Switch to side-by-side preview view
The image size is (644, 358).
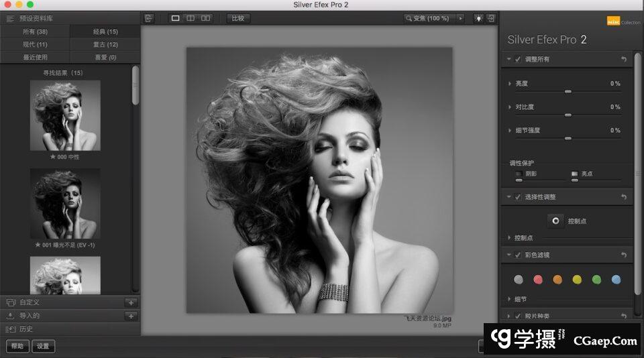(x=205, y=18)
